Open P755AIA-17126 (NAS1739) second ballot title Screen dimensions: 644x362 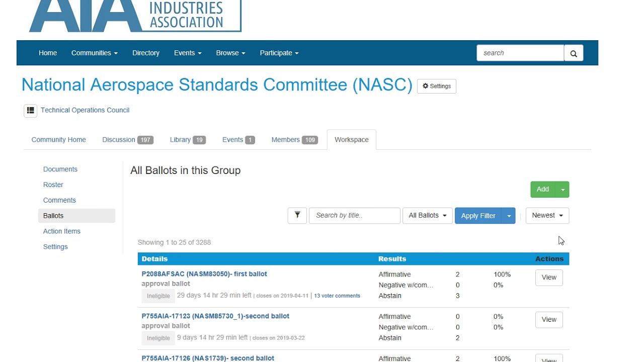208,358
